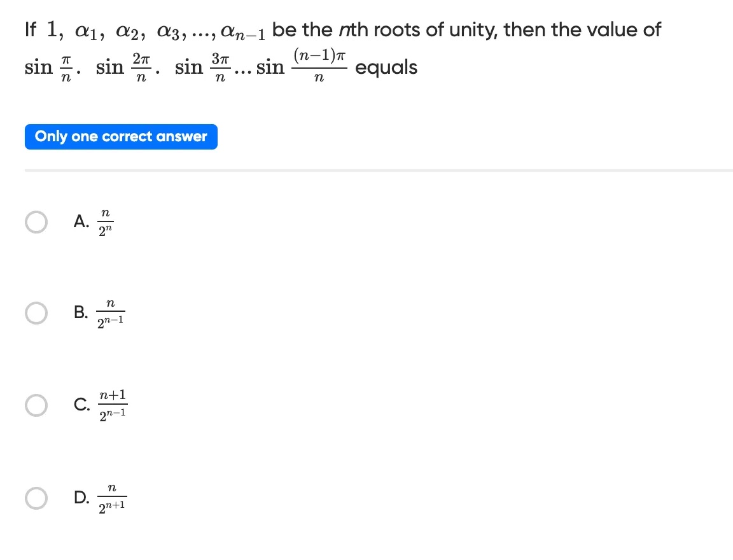Click the term alpha n minus 1
Viewport: 733px width, 560px height.
click(244, 30)
